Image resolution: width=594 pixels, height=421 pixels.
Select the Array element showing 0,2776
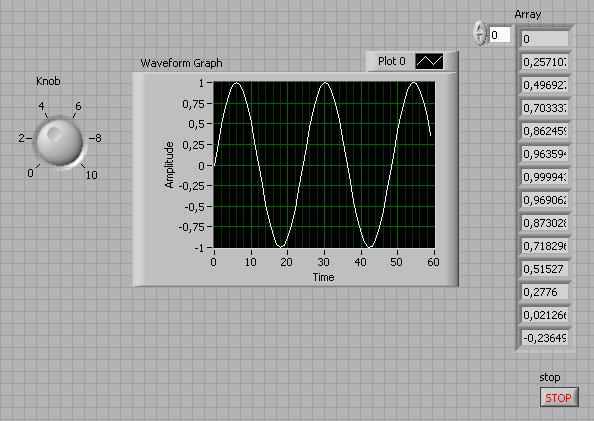[x=545, y=292]
